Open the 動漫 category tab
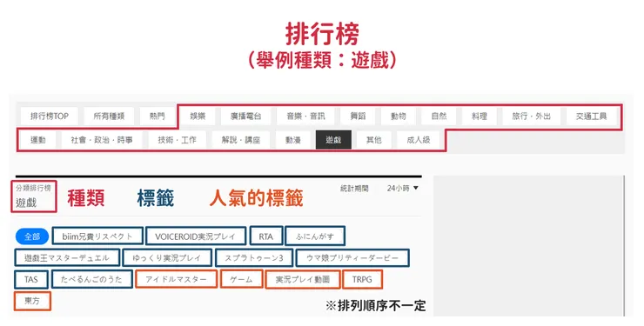The width and height of the screenshot is (644, 326). pyautogui.click(x=292, y=140)
